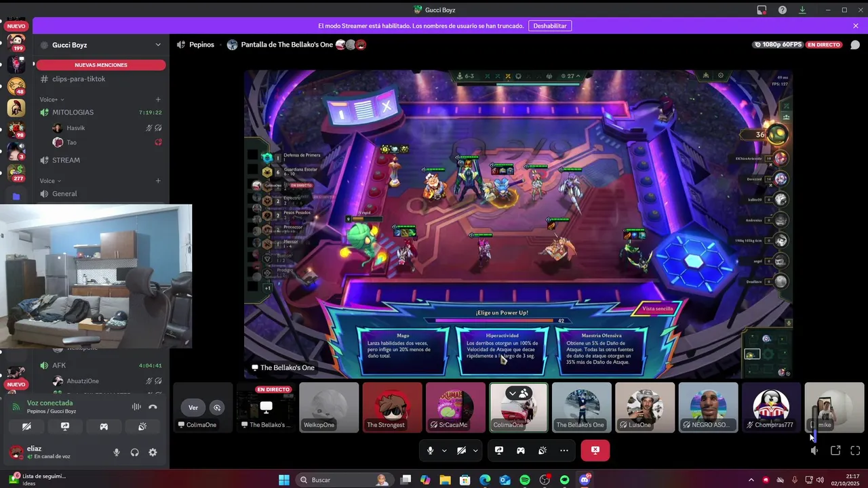Open Windows Start menu

284,480
